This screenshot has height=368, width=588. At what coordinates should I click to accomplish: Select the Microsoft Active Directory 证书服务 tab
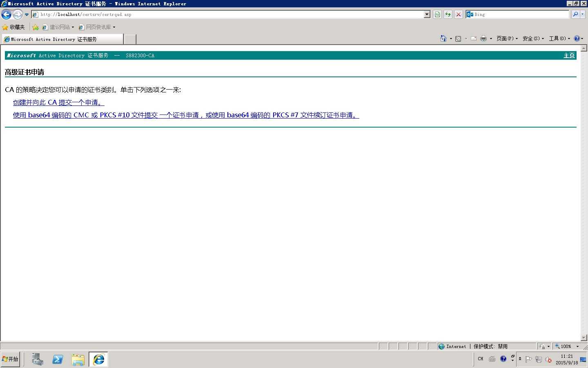click(62, 39)
